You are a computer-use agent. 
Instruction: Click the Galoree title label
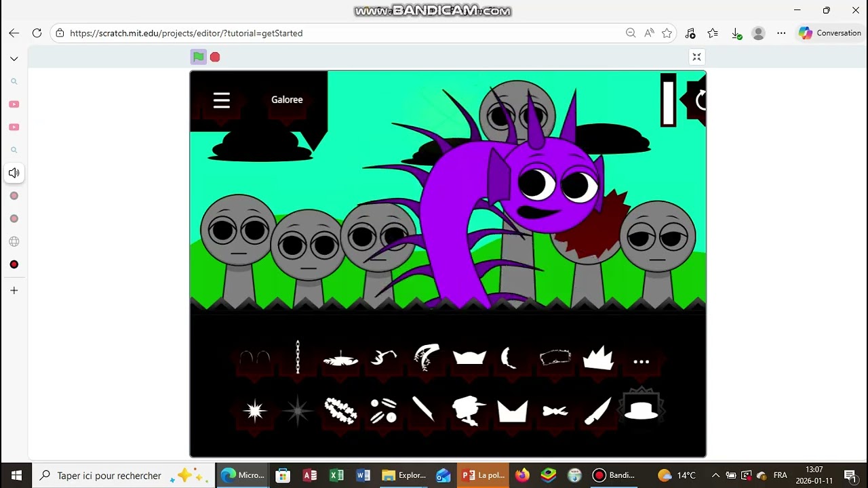click(287, 100)
